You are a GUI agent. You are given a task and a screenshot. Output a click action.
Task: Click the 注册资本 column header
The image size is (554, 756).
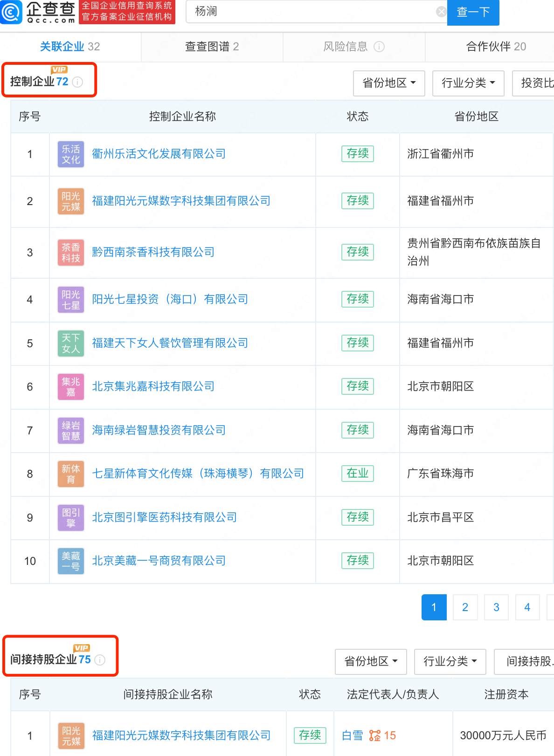pyautogui.click(x=506, y=694)
